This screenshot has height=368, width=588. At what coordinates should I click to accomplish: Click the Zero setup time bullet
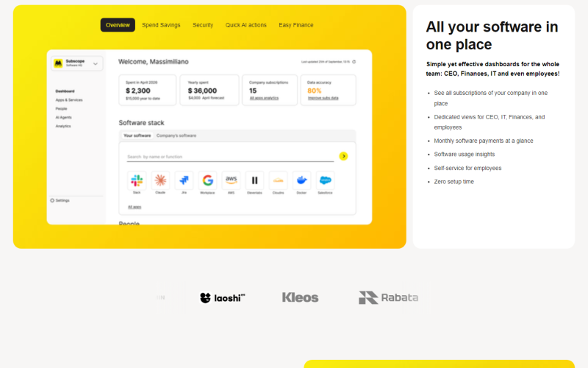[x=453, y=182]
